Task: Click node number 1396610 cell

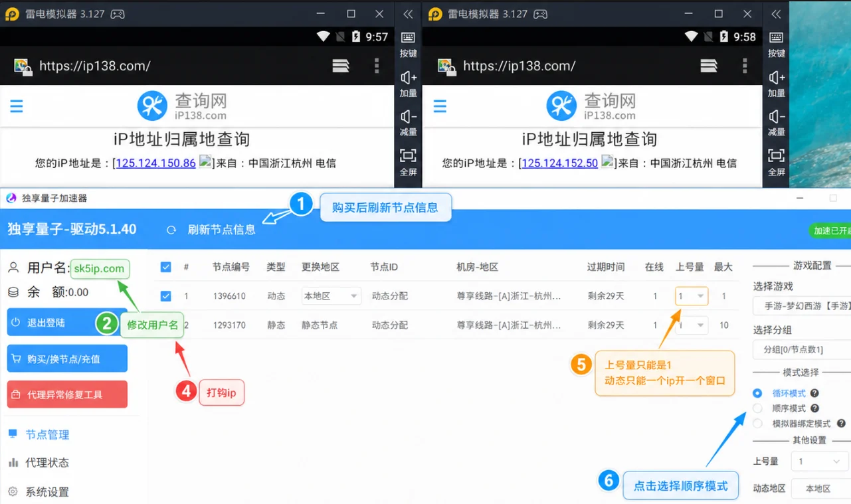Action: [229, 296]
